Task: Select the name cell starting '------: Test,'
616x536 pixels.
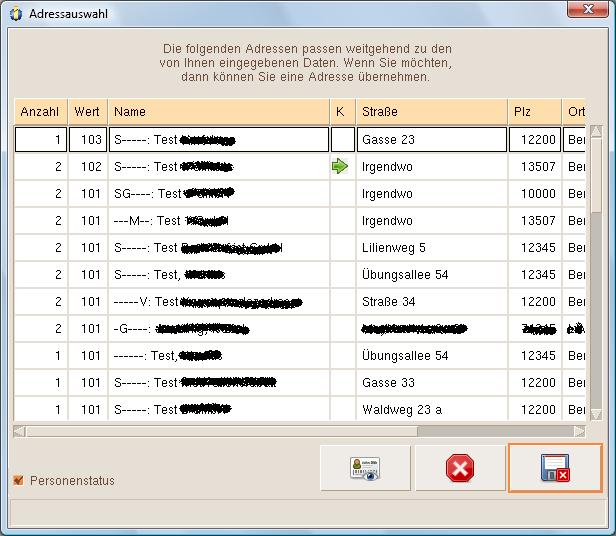Action: [x=219, y=356]
